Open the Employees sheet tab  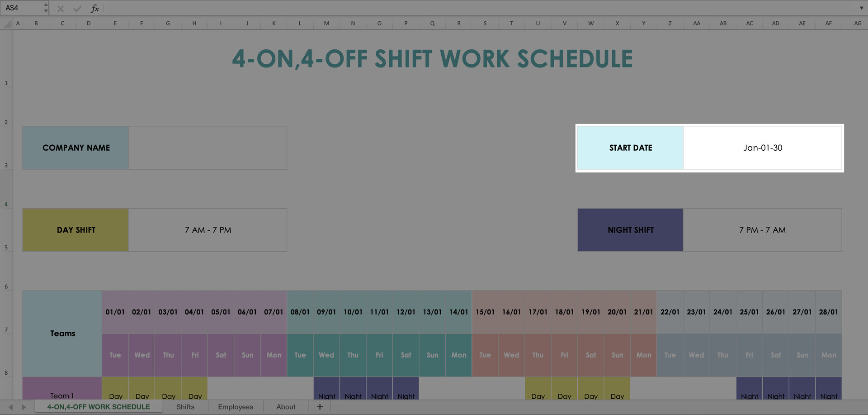[236, 407]
